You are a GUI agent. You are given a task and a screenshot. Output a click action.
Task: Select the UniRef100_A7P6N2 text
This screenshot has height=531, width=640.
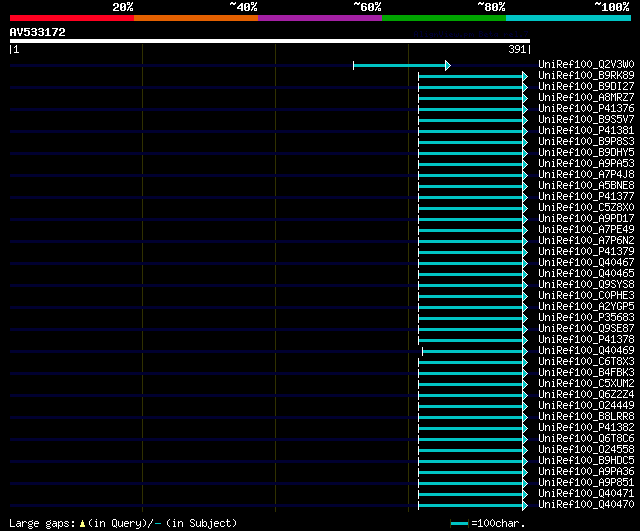(586, 241)
